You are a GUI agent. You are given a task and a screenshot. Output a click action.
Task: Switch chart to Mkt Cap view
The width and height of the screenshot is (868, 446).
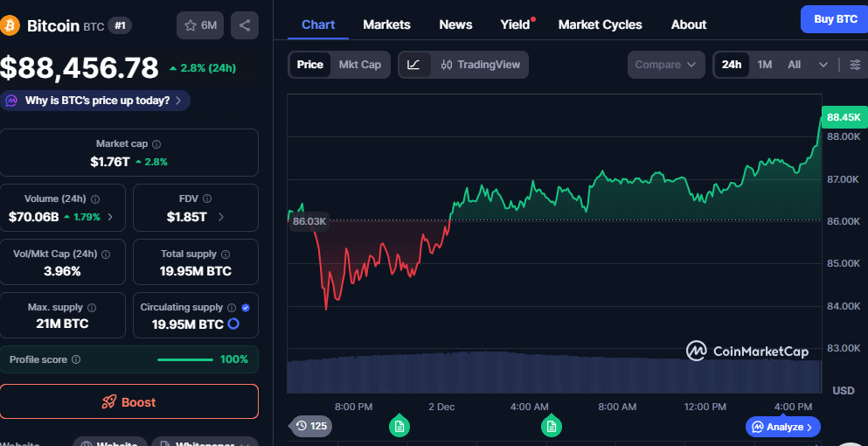[359, 65]
